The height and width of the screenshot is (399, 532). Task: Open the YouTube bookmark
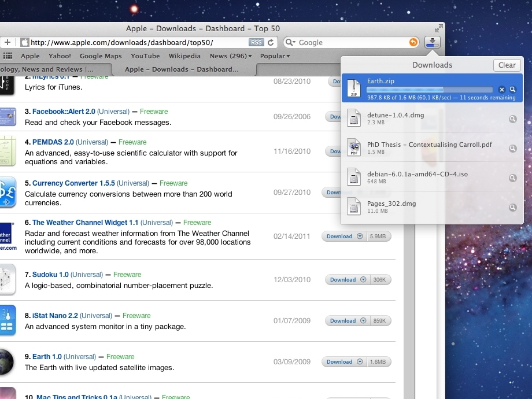pyautogui.click(x=145, y=56)
